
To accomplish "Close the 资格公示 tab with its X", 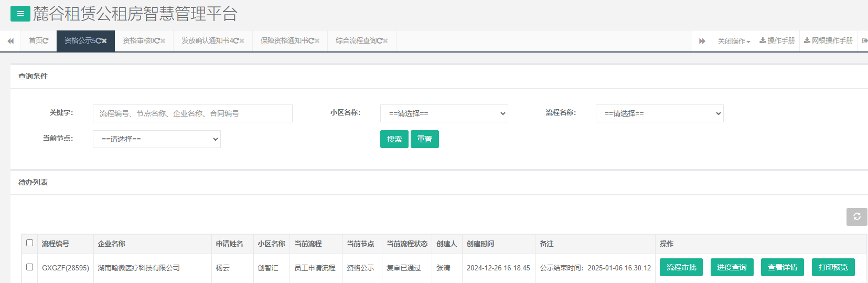I will 104,41.
